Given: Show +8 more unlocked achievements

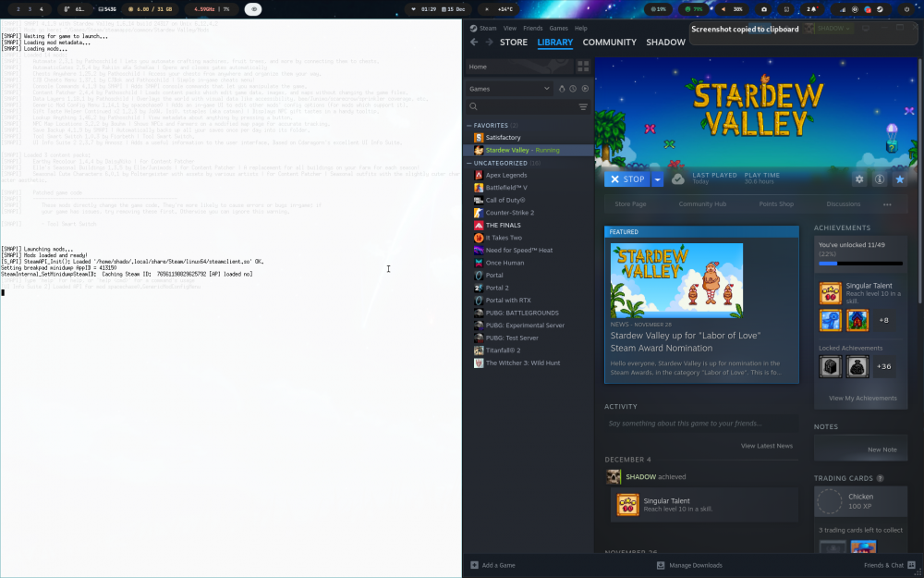Looking at the screenshot, I should pyautogui.click(x=883, y=320).
